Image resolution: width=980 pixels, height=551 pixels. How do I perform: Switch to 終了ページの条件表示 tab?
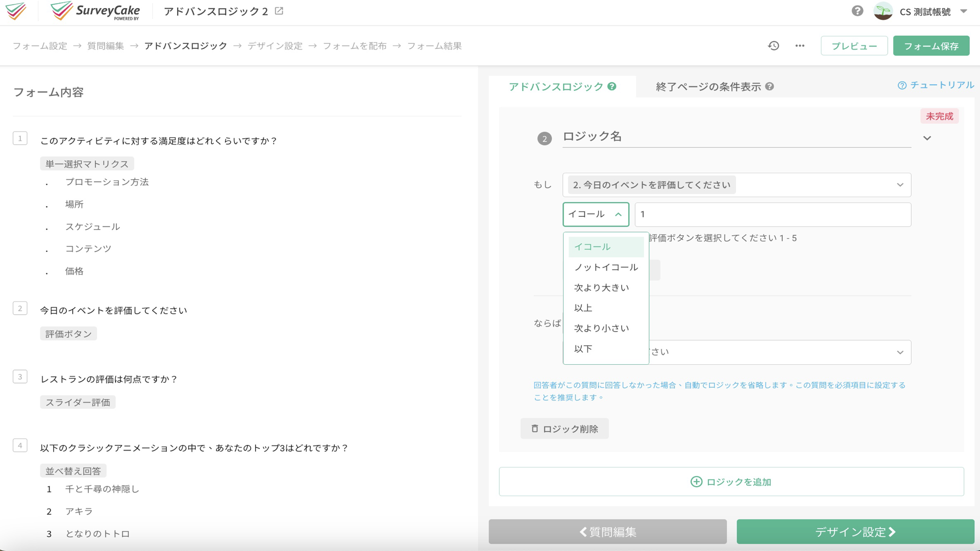pos(708,87)
